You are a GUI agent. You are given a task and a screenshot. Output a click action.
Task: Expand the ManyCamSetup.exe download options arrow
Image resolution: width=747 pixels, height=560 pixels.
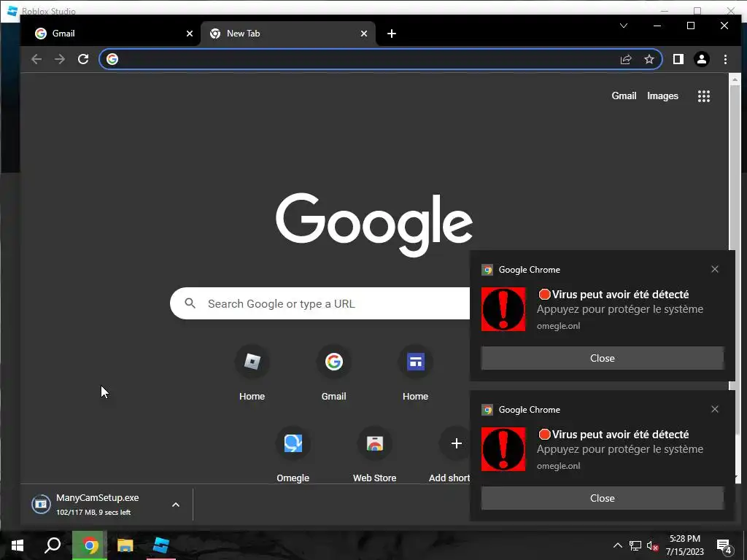176,505
